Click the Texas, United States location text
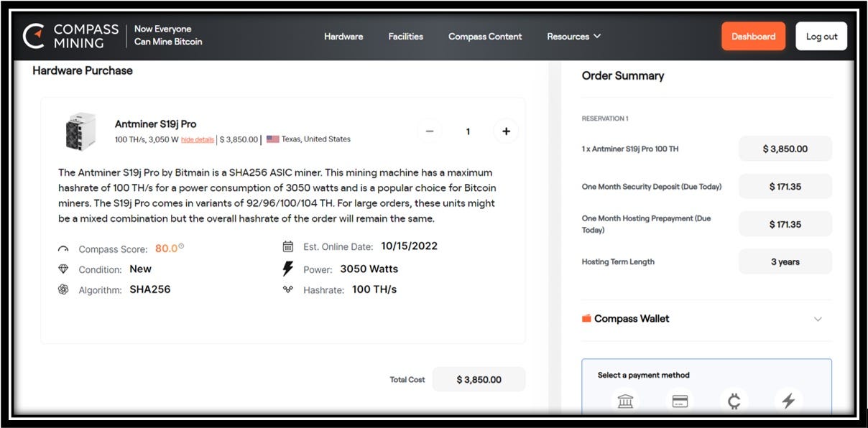 (x=316, y=139)
